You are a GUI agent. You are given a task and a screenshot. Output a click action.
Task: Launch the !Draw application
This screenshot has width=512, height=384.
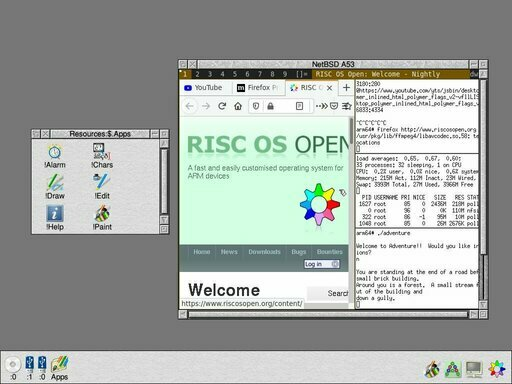click(55, 187)
